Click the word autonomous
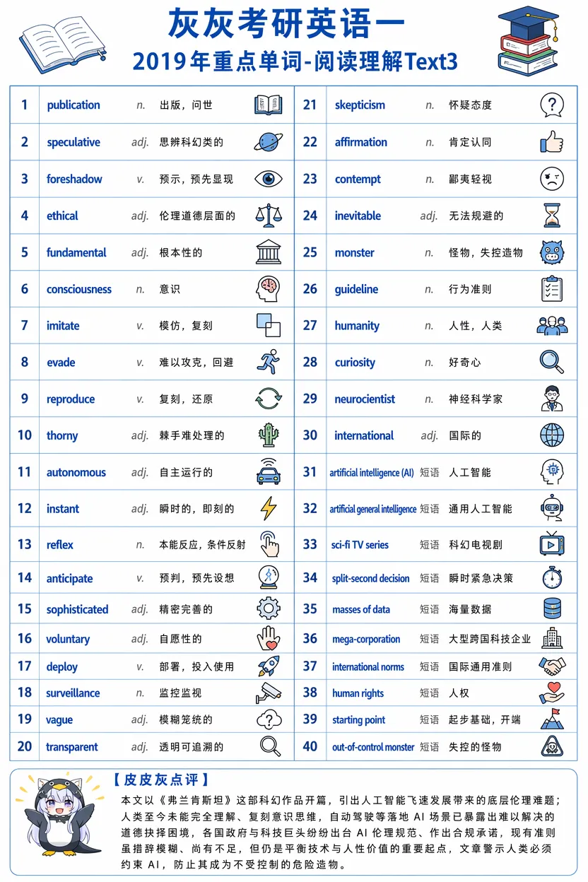 pos(76,472)
